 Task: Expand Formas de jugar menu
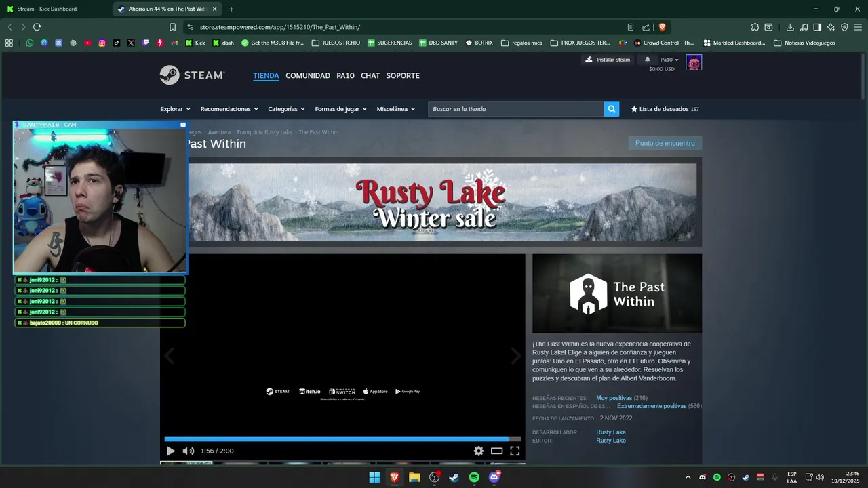tap(340, 109)
